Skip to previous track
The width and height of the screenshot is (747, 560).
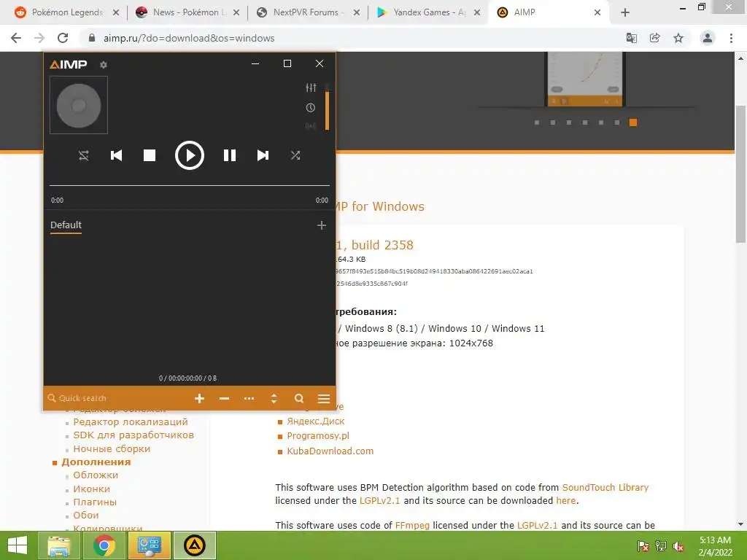pyautogui.click(x=116, y=155)
